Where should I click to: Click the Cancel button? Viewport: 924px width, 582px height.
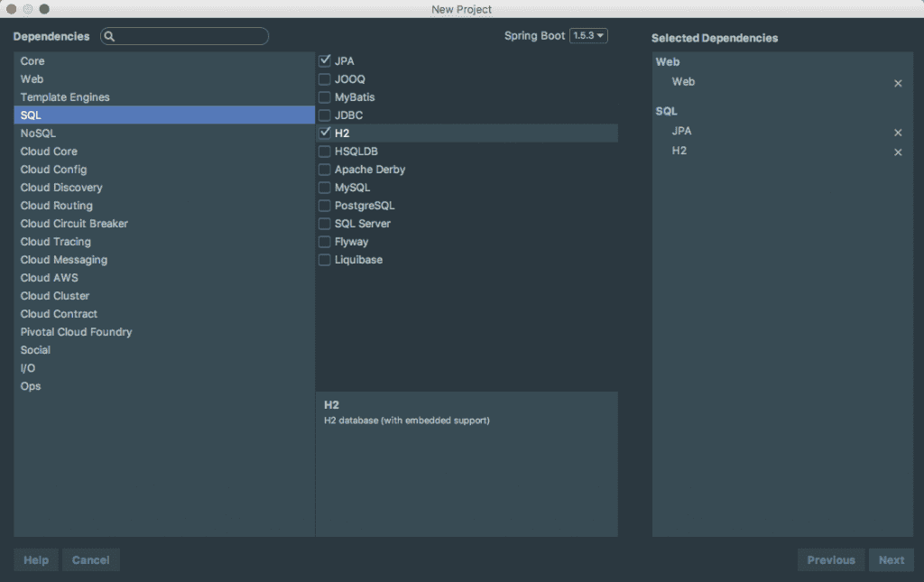coord(90,559)
